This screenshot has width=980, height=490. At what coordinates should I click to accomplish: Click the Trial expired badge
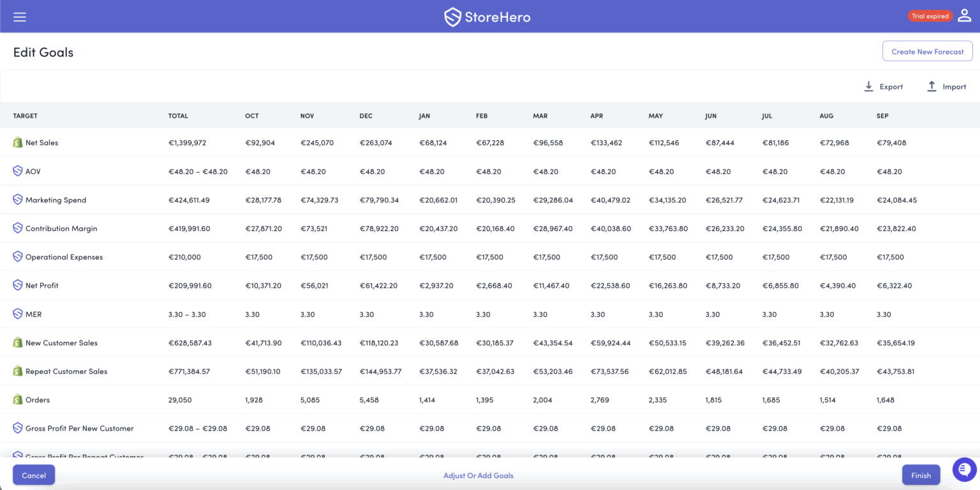pyautogui.click(x=930, y=15)
